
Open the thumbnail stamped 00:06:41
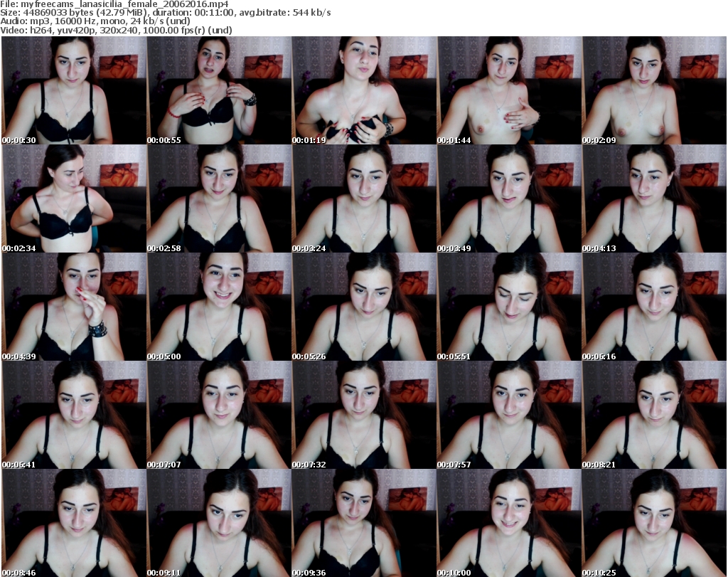tap(74, 415)
